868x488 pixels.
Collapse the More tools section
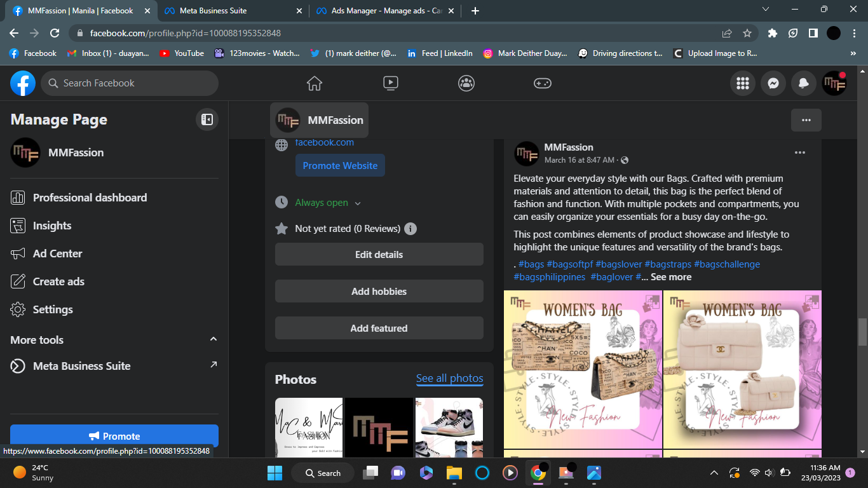[x=214, y=339]
